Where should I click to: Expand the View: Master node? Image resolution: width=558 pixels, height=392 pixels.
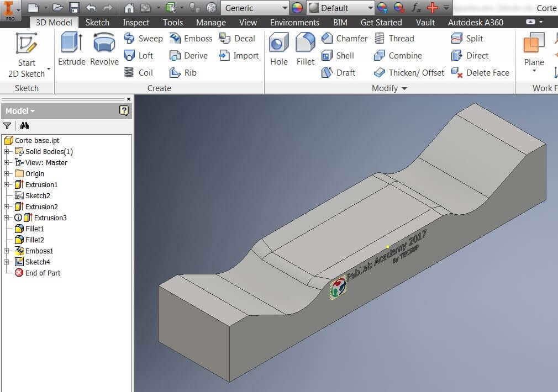(x=6, y=162)
